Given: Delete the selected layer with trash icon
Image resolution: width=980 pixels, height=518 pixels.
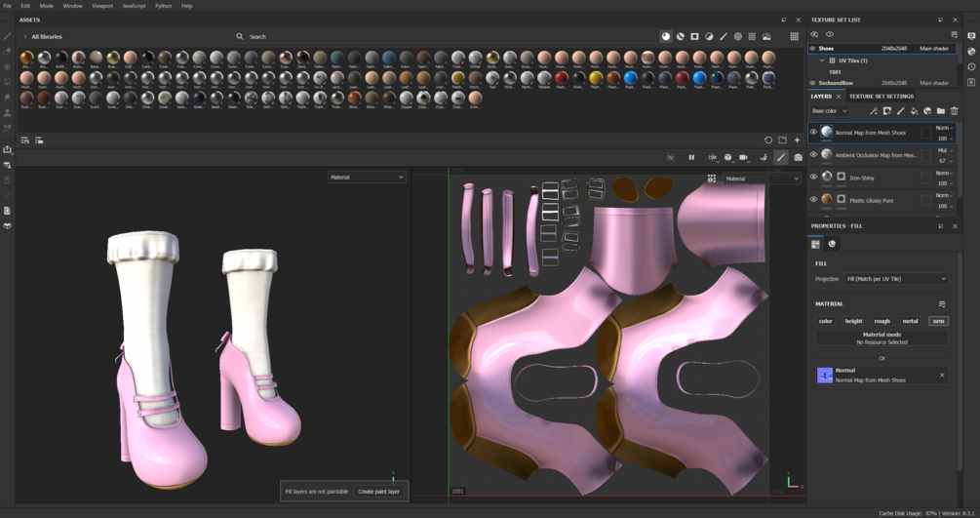Looking at the screenshot, I should [x=955, y=111].
